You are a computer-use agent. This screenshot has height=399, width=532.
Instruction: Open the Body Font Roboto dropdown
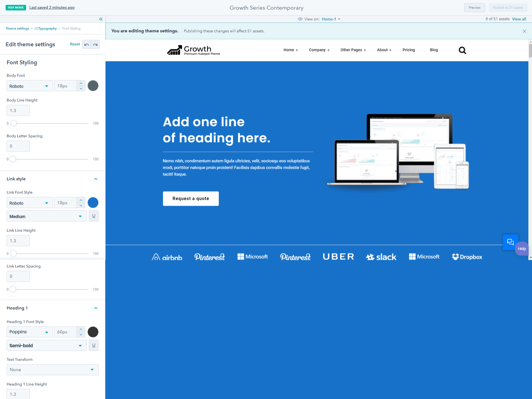click(x=29, y=86)
